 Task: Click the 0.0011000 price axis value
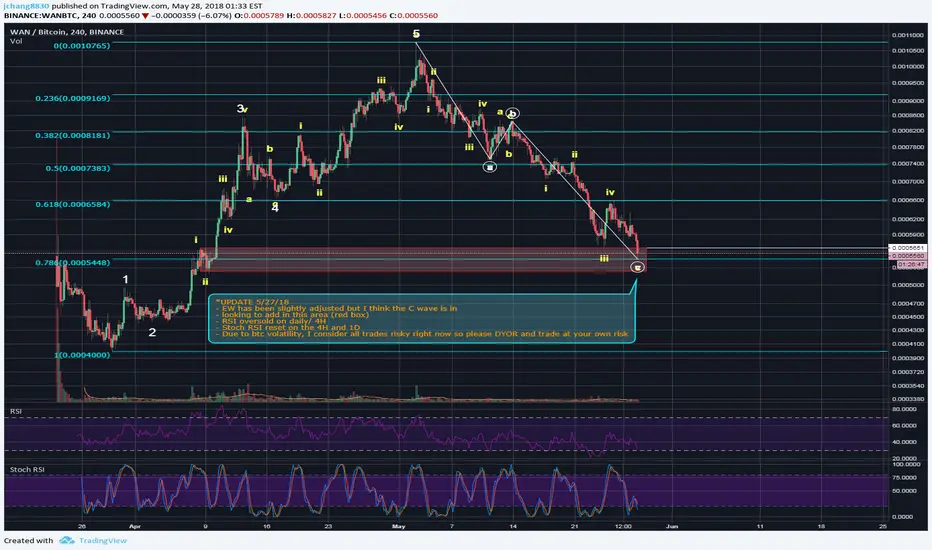click(908, 35)
